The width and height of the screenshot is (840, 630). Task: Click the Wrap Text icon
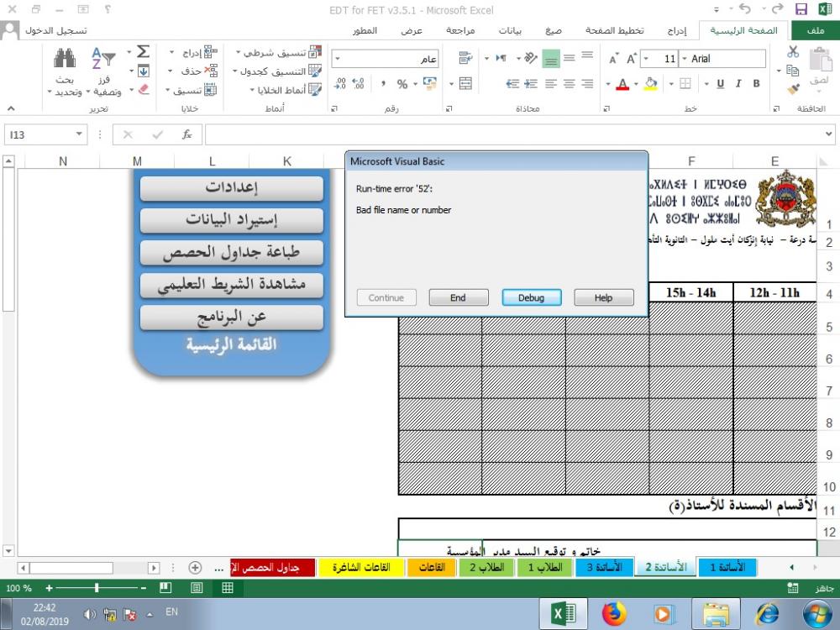coord(465,57)
